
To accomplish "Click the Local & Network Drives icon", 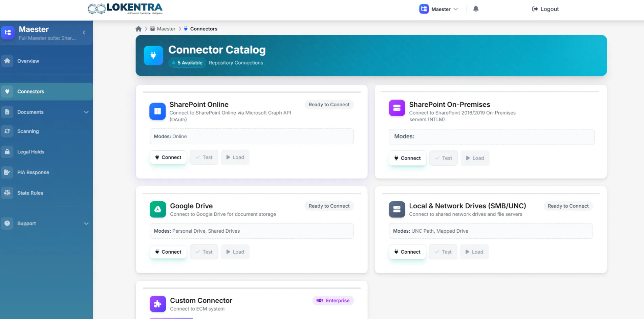I will pyautogui.click(x=397, y=209).
